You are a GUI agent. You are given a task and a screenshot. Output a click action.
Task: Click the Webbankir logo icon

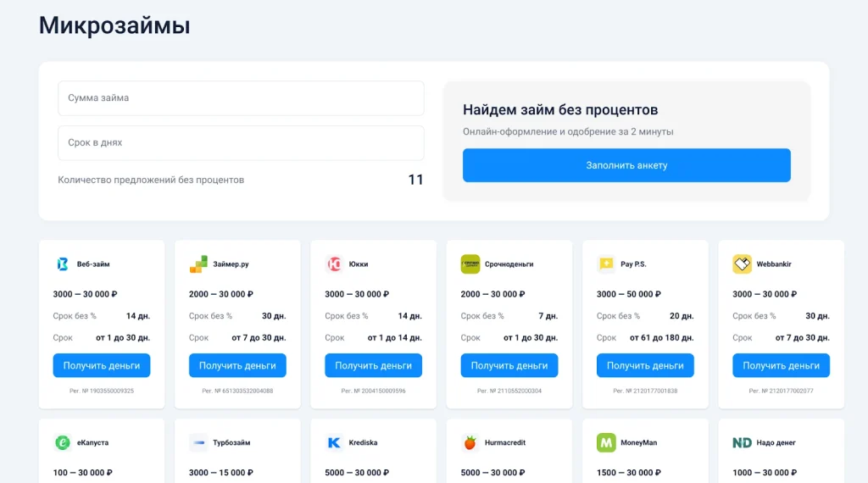pyautogui.click(x=742, y=264)
